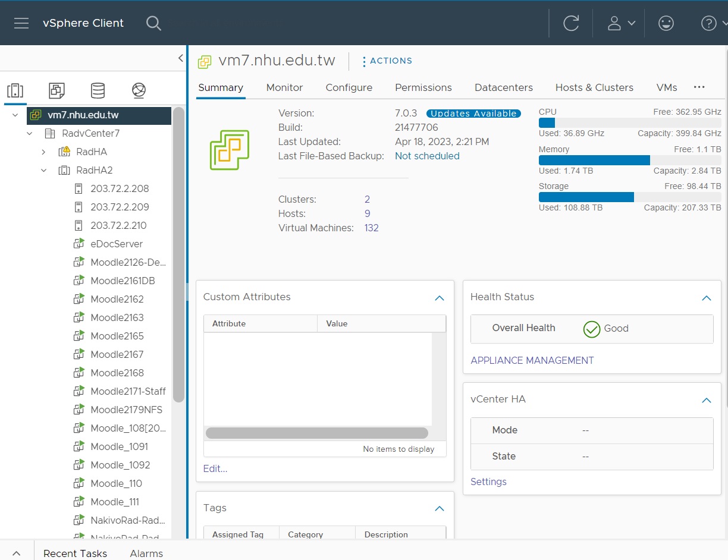Select host 203.72.2.210
Viewport: 728px width, 560px height.
coord(118,225)
